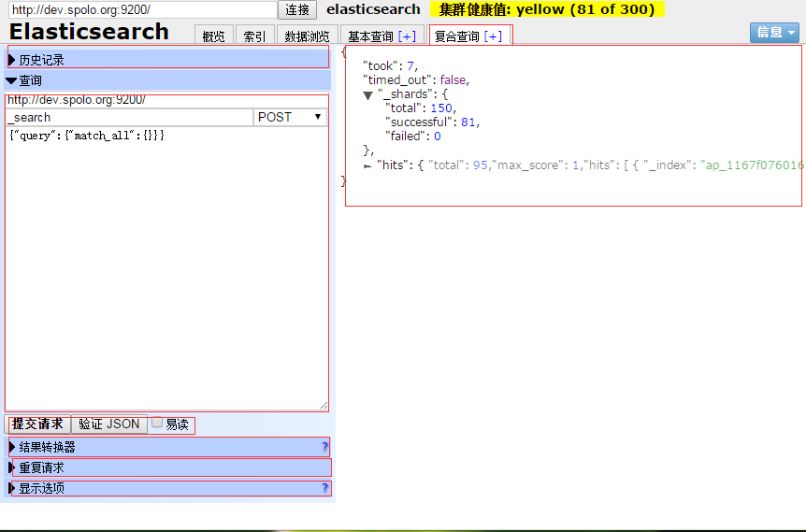
Task: Click the elasticsearch cluster name label
Action: (373, 9)
